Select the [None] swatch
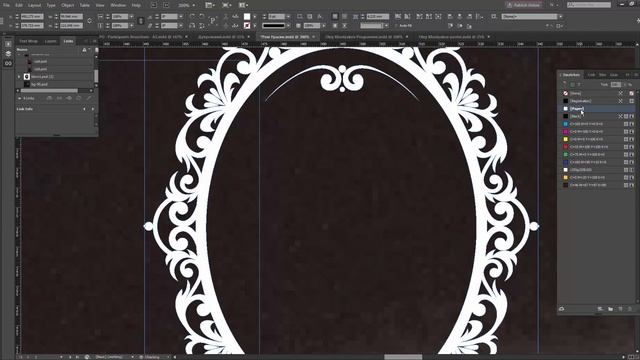This screenshot has width=640, height=360. tap(597, 93)
